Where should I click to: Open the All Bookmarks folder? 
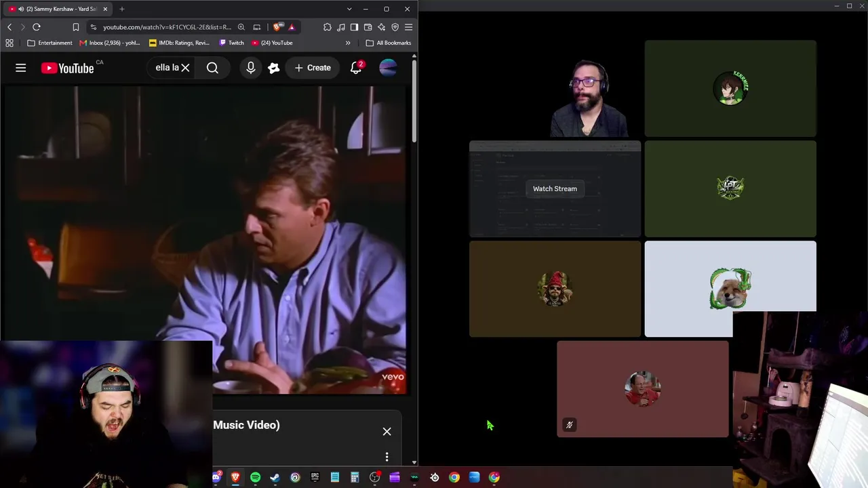point(389,43)
